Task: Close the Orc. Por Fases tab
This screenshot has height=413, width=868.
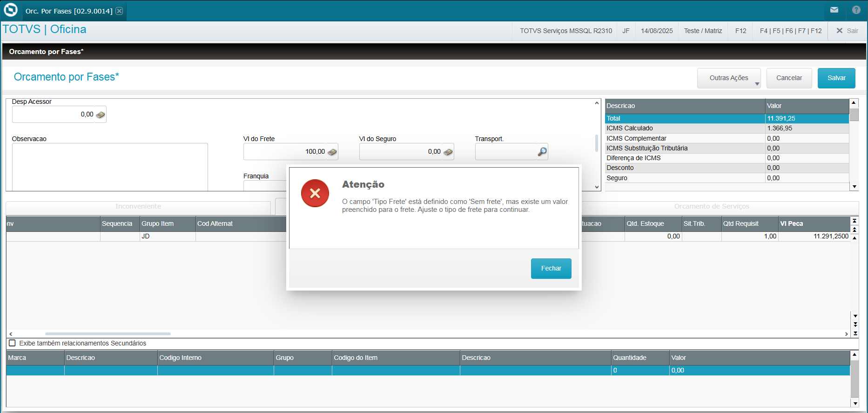Action: 119,11
